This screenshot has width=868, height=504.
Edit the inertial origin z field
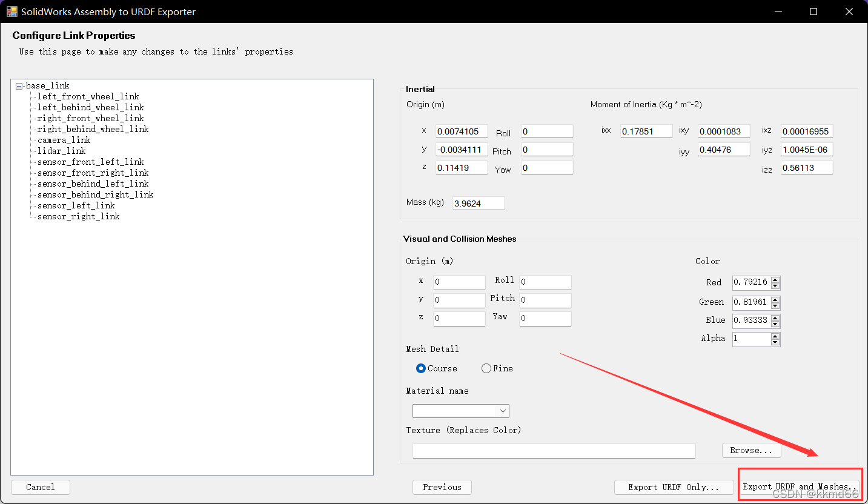click(x=462, y=168)
